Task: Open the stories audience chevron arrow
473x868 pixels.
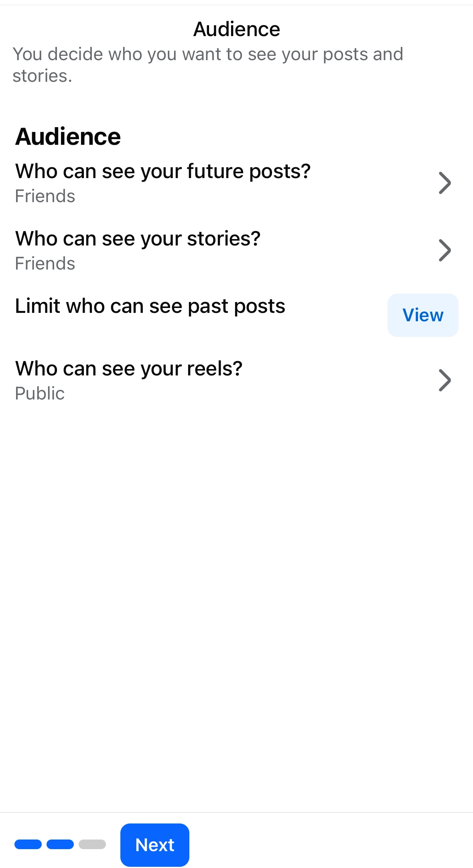Action: click(445, 250)
